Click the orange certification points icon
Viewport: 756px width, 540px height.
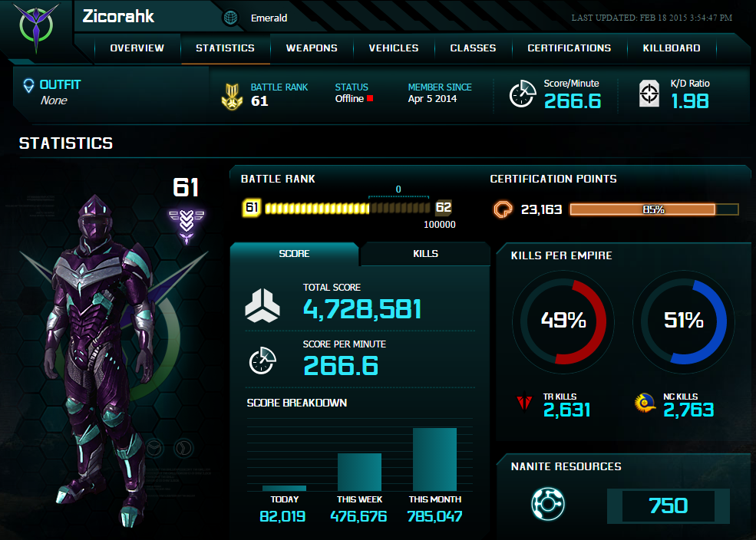(x=503, y=209)
